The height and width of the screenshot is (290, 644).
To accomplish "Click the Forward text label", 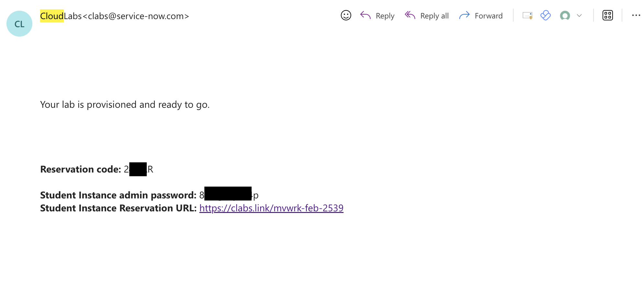I will (x=489, y=16).
